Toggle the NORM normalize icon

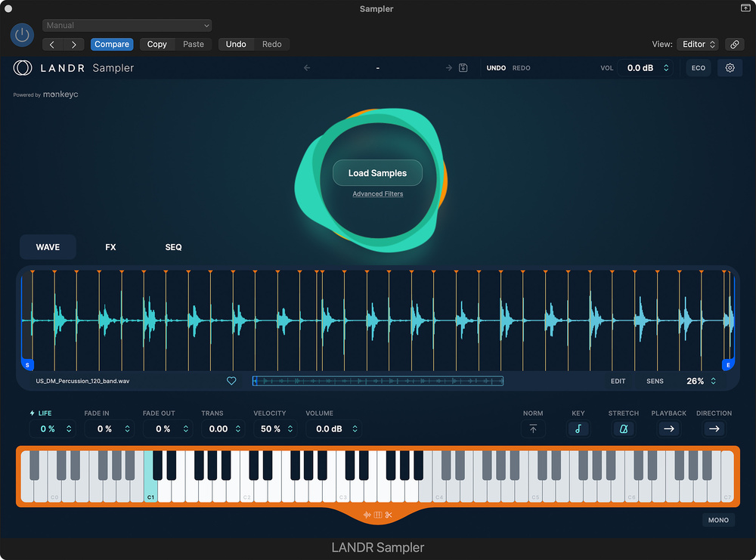click(x=533, y=429)
